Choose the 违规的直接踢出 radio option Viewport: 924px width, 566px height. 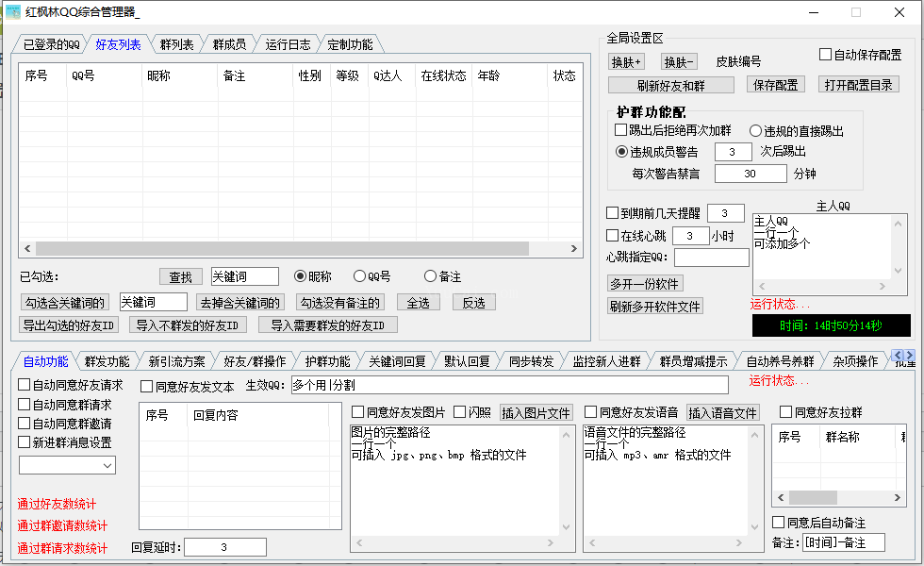(756, 130)
